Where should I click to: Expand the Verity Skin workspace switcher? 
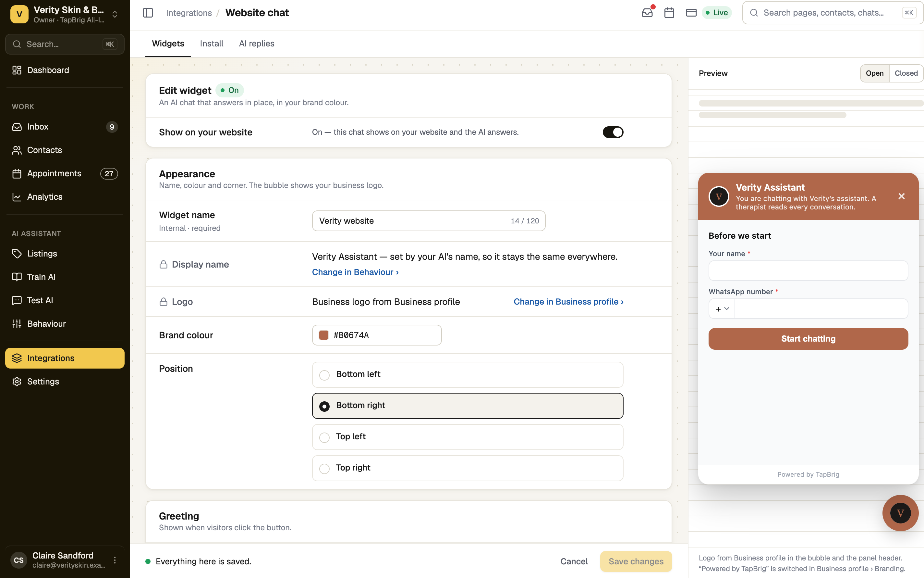pos(65,15)
